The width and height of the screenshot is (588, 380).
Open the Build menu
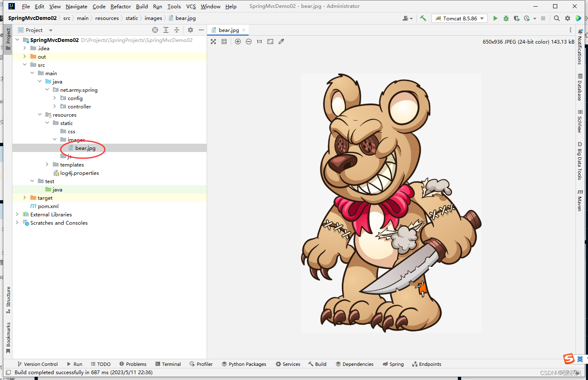(142, 6)
